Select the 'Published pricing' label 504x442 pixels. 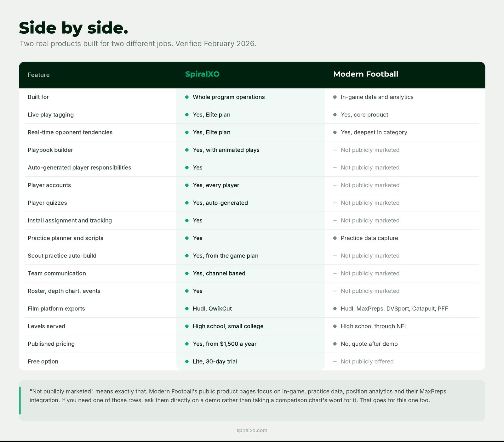(x=51, y=344)
